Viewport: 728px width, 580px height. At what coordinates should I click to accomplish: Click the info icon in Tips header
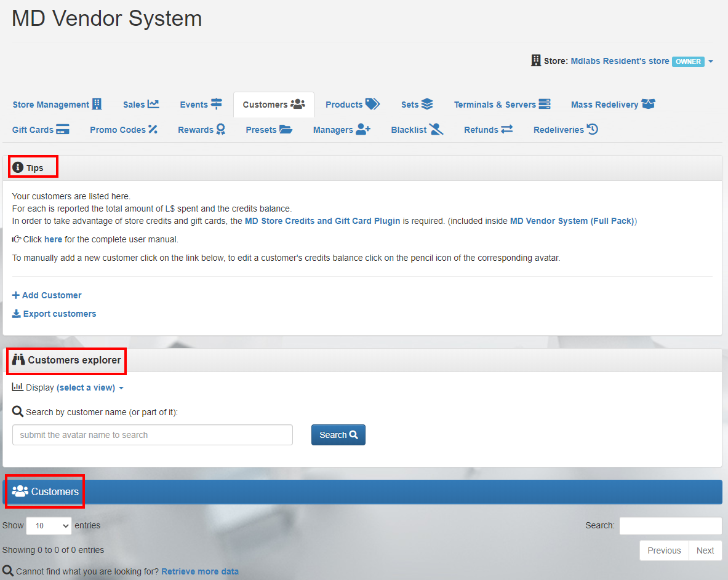18,167
